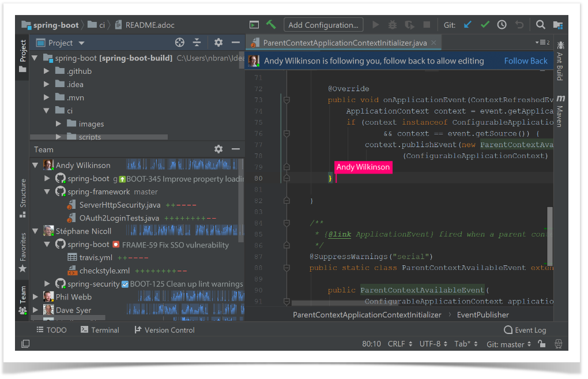588x379 pixels.
Task: Expand the .mvn folder
Action: 47,97
